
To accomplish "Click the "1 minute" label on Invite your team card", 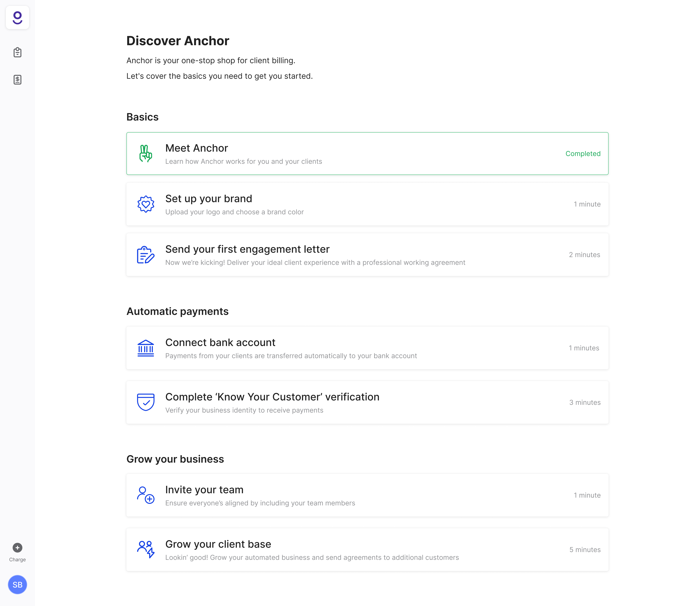I will click(587, 495).
